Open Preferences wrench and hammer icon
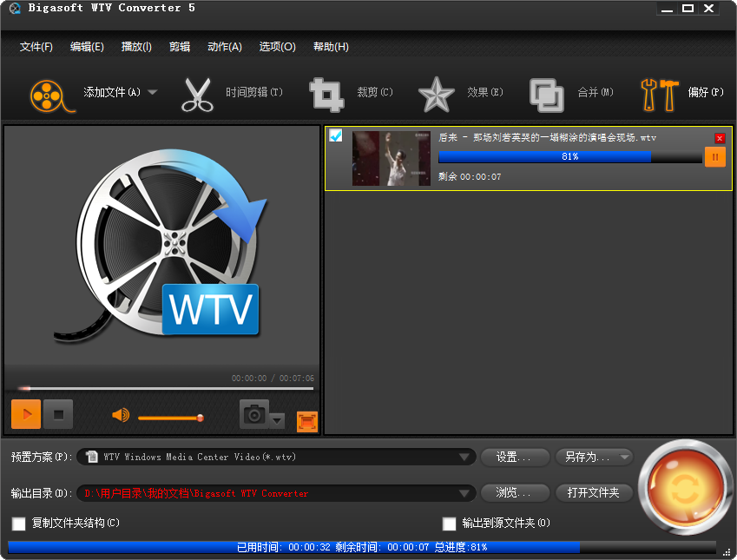The width and height of the screenshot is (737, 560). coord(659,94)
